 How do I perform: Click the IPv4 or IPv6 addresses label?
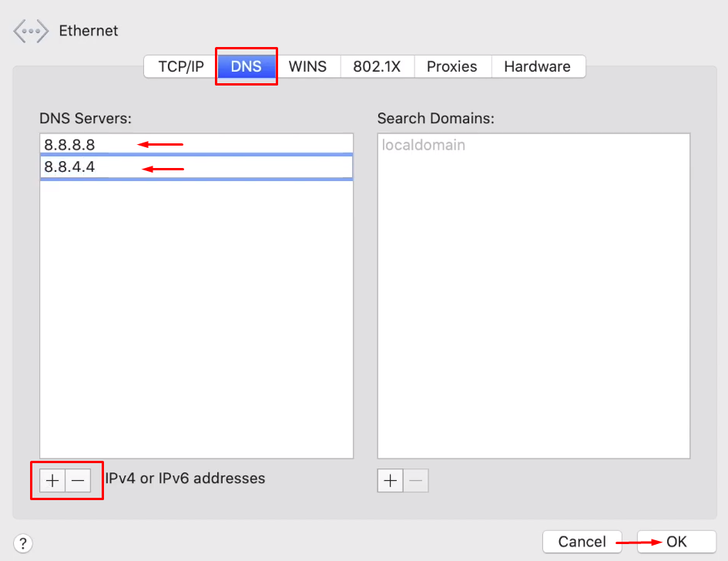[x=185, y=479]
